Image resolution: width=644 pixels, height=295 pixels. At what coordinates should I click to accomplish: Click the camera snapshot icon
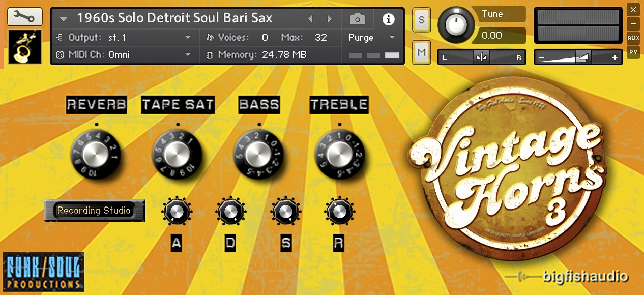point(358,20)
